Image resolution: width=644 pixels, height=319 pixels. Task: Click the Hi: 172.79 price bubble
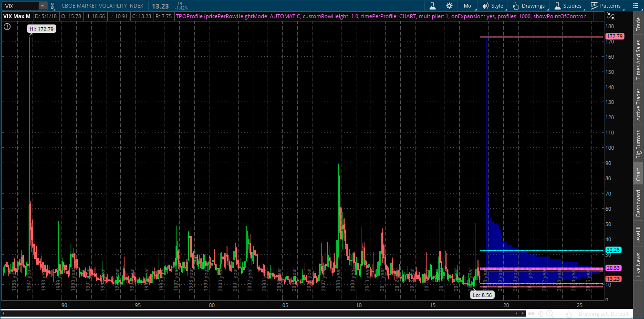42,29
